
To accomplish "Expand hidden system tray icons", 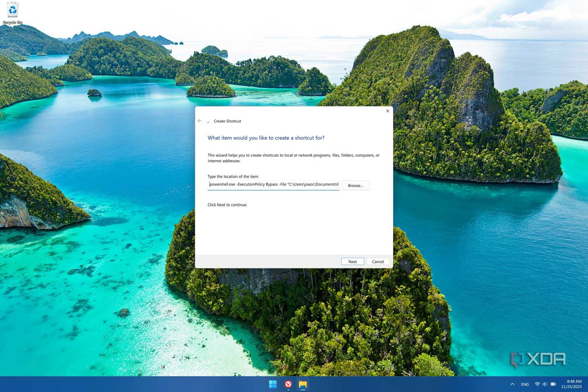I will (512, 384).
